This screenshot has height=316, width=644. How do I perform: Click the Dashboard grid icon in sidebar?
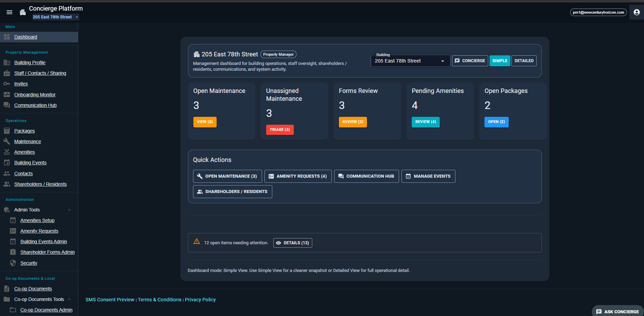coord(7,37)
